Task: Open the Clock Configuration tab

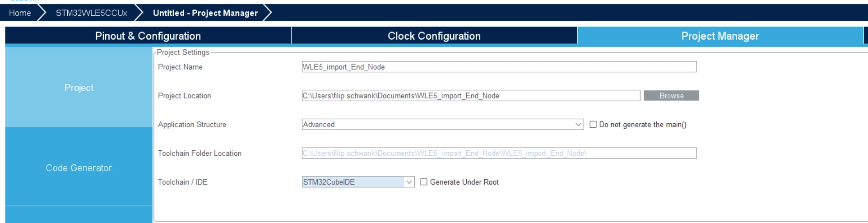Action: [434, 36]
